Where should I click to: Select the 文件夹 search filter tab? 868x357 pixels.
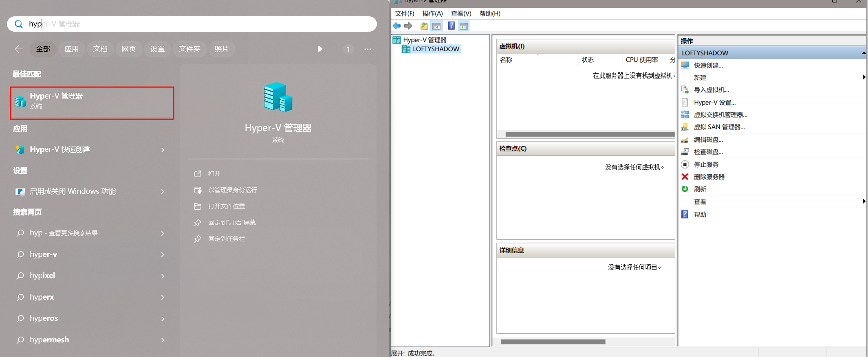pos(189,49)
